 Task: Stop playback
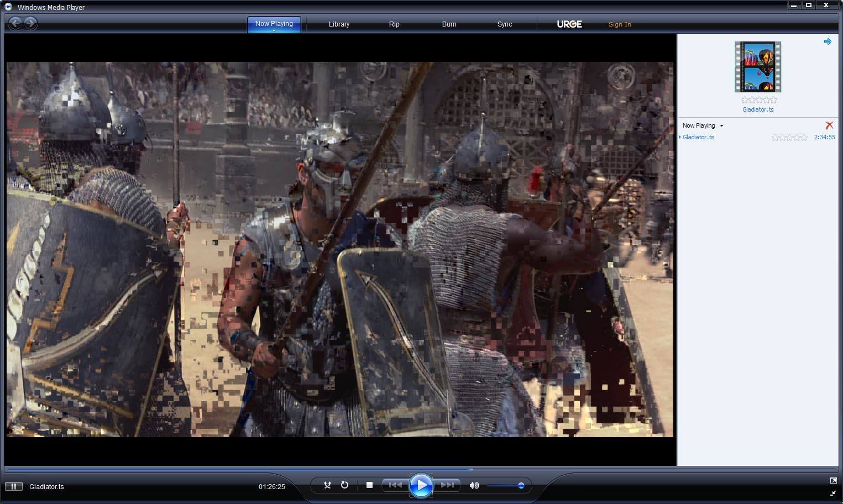(369, 485)
